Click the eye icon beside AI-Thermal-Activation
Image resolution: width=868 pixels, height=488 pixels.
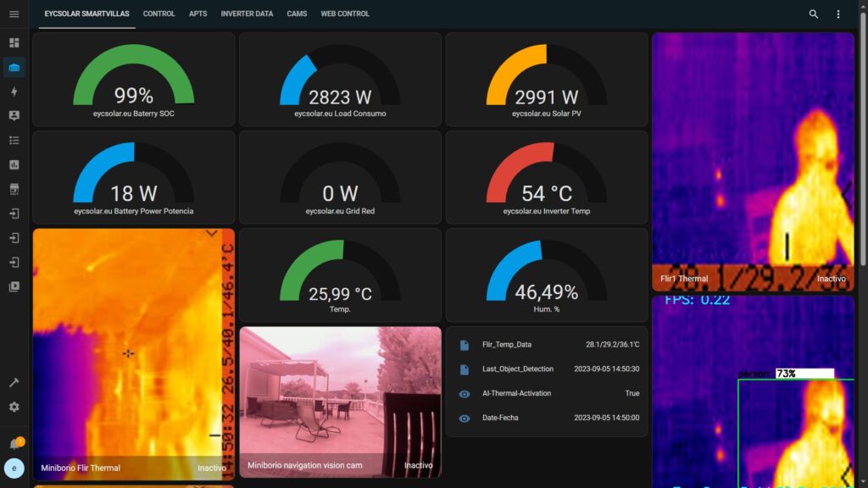coord(464,394)
